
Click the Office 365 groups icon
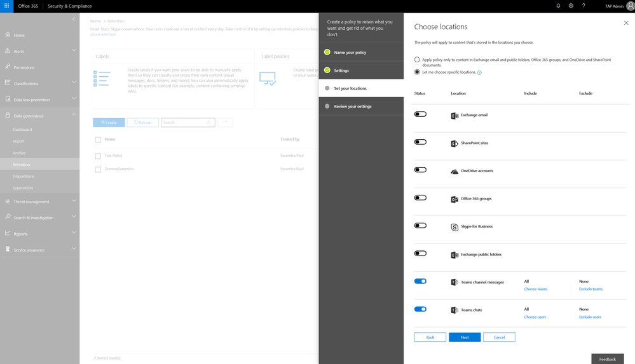coord(454,199)
